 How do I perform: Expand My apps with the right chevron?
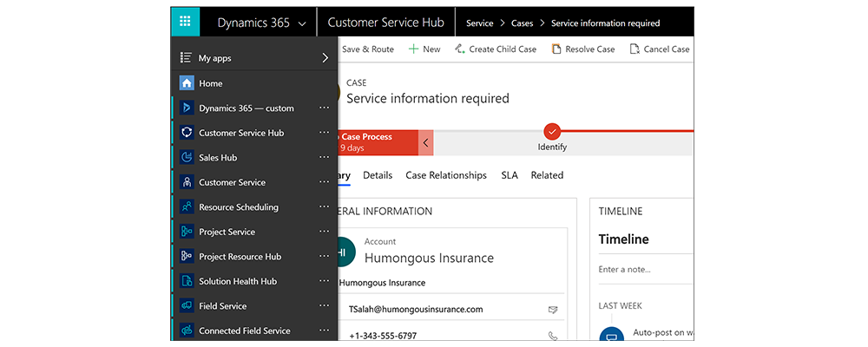point(325,57)
